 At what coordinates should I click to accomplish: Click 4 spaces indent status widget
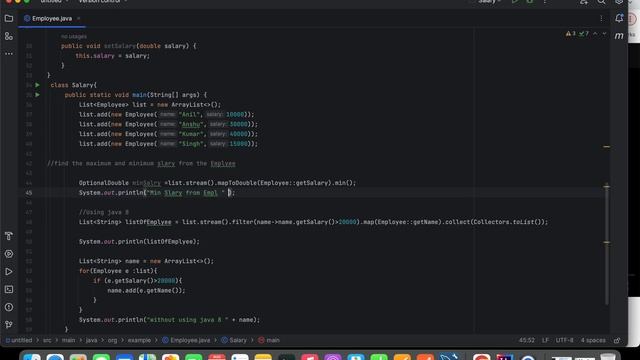[593, 340]
